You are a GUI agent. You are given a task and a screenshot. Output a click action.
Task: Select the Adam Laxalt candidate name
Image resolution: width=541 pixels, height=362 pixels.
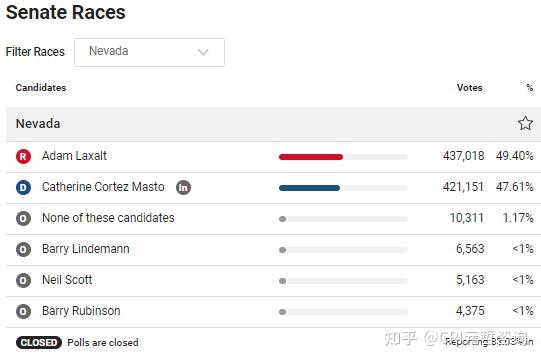(74, 156)
